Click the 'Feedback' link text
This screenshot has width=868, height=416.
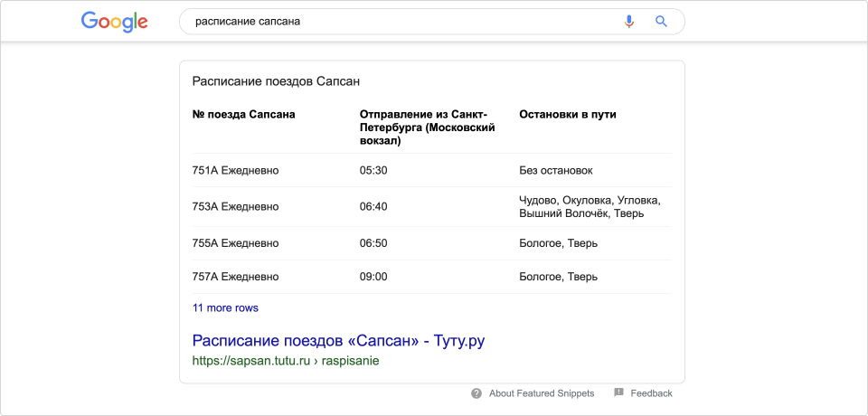point(652,393)
